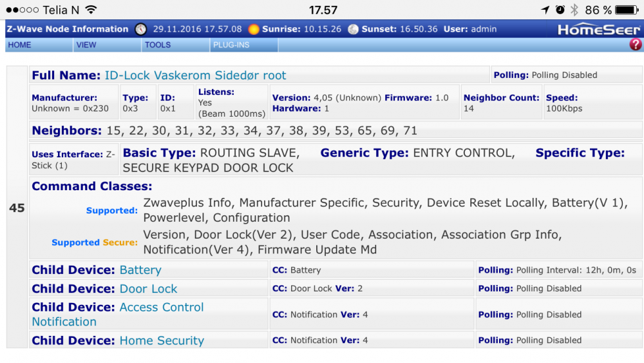Click the HomeSeer logo

[598, 29]
